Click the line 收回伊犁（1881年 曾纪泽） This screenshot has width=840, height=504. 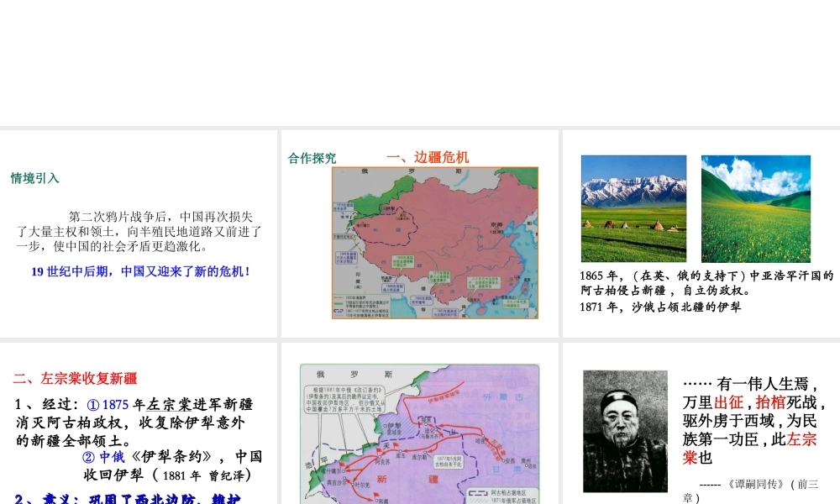pyautogui.click(x=167, y=475)
